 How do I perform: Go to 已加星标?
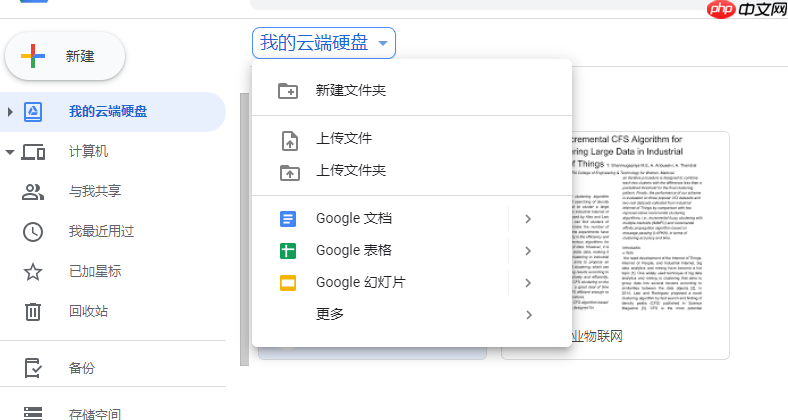pyautogui.click(x=113, y=272)
